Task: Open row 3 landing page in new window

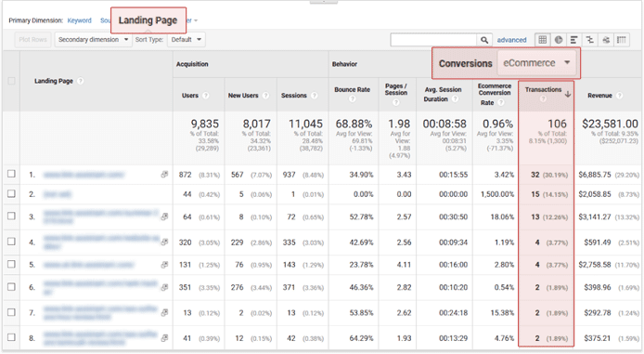Action: click(x=164, y=216)
